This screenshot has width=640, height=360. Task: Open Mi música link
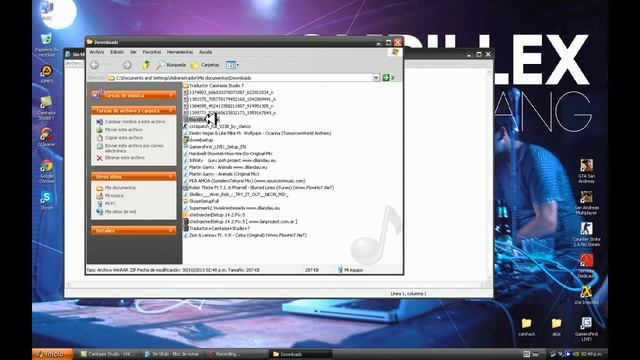[114, 196]
